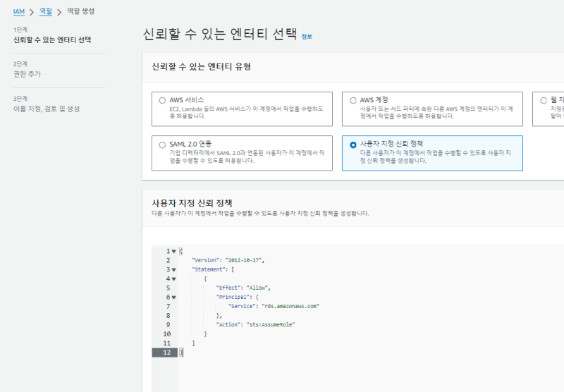
Task: Click line number 12 in editor gutter
Action: [x=166, y=352]
